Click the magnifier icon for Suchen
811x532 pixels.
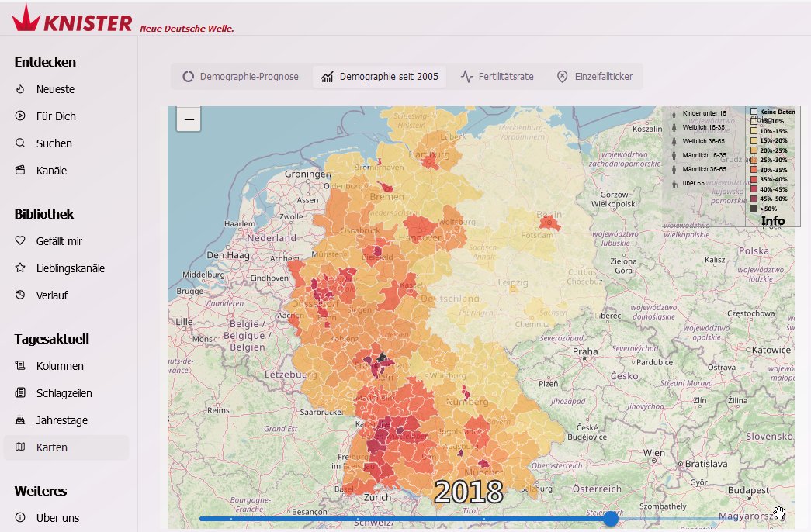[x=20, y=143]
